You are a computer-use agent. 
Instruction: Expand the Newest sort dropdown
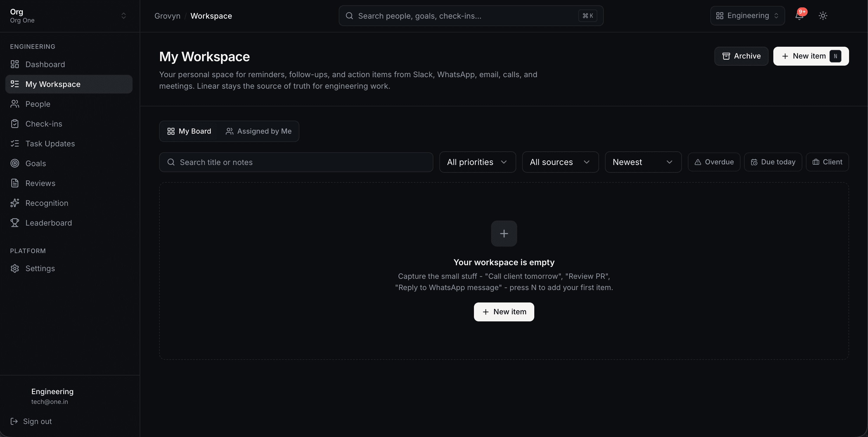[643, 162]
